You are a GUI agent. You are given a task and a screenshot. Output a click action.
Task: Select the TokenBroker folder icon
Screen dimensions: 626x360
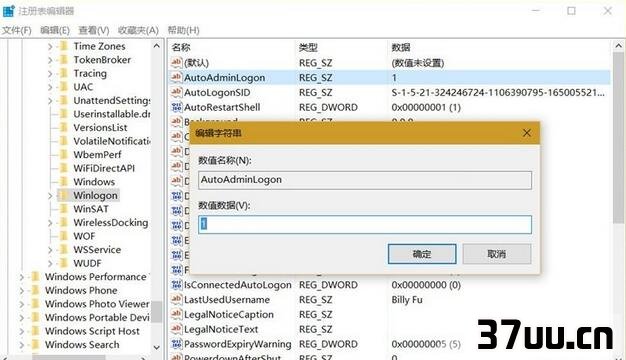pos(63,60)
